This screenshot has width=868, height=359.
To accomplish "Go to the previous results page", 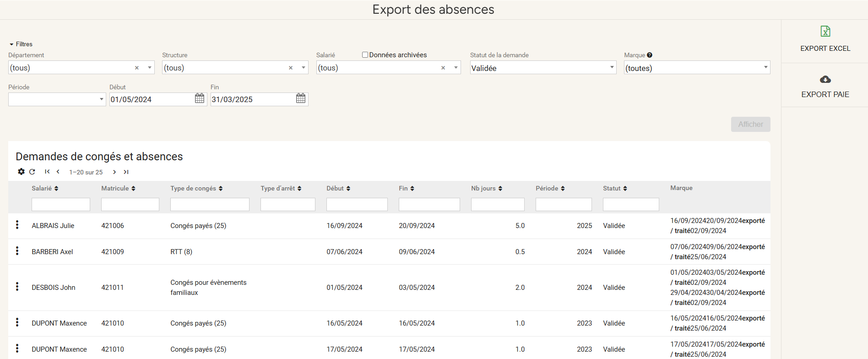I will (x=58, y=172).
